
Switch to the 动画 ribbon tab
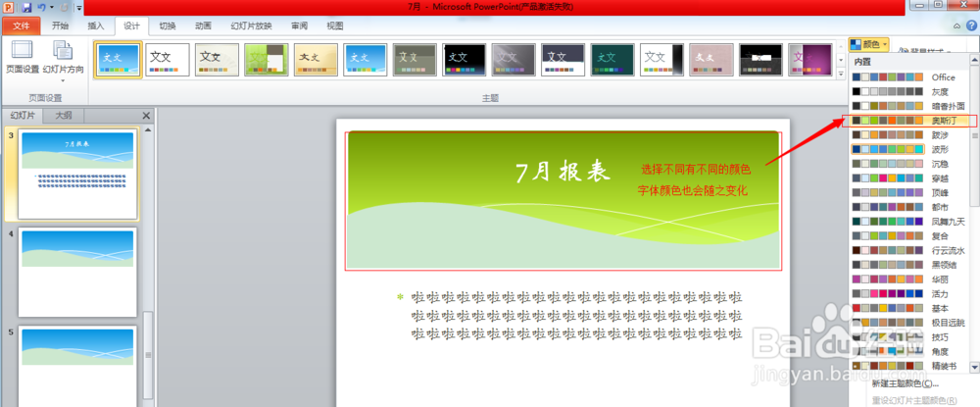pos(203,26)
